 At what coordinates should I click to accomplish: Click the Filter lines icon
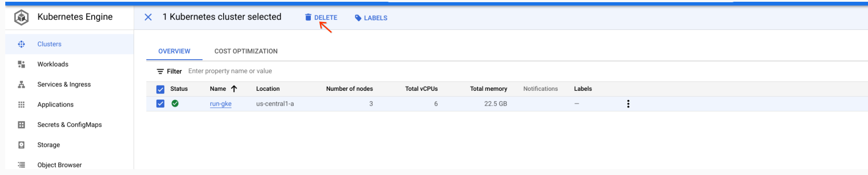(x=160, y=71)
